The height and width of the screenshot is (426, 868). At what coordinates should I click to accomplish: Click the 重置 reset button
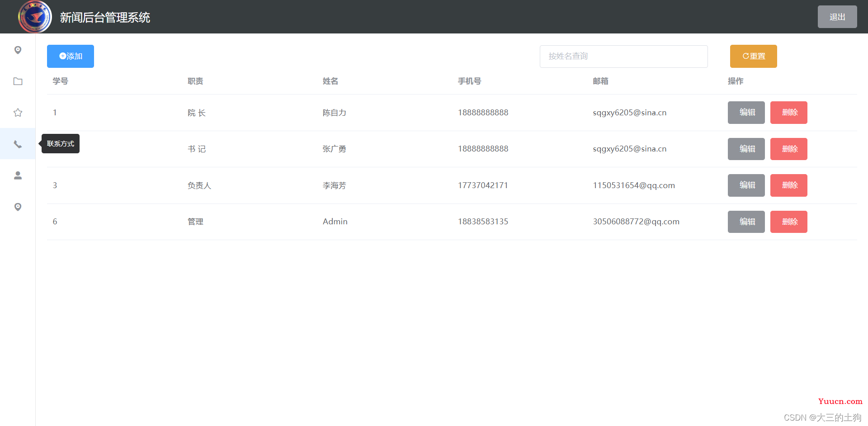click(754, 56)
